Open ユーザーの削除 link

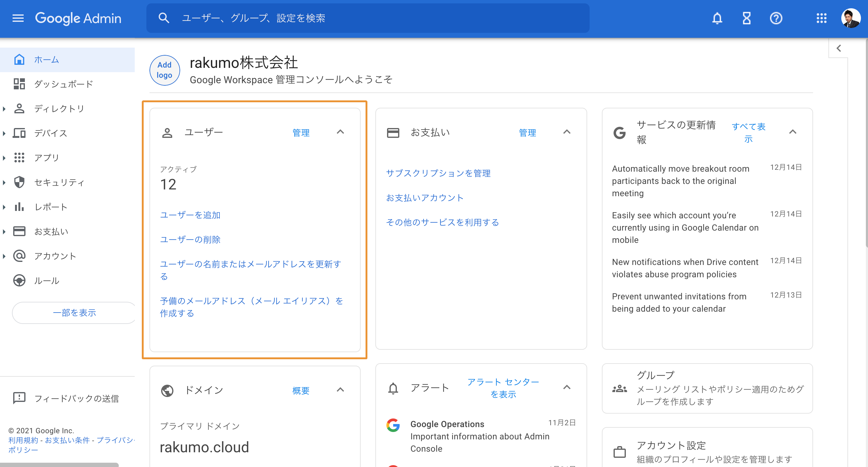[x=190, y=239]
